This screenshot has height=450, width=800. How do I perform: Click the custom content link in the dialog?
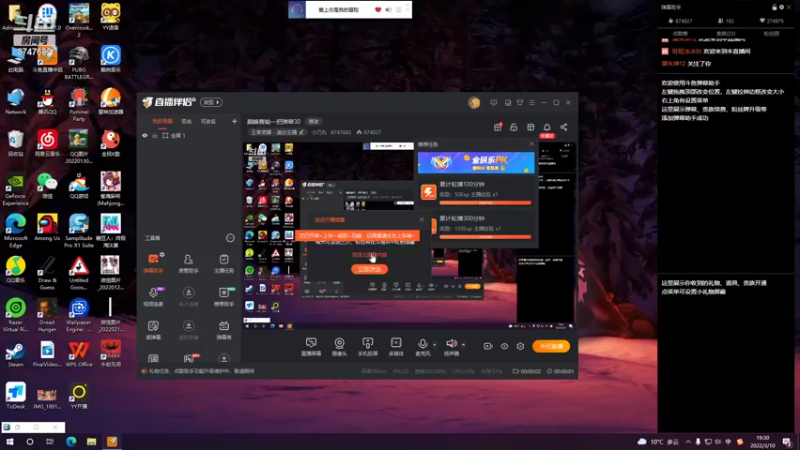pyautogui.click(x=369, y=255)
